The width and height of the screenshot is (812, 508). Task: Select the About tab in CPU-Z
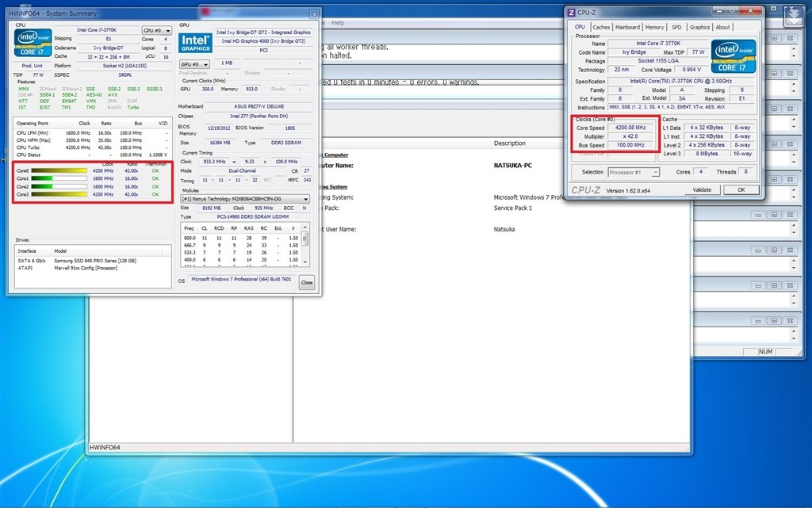(x=722, y=28)
